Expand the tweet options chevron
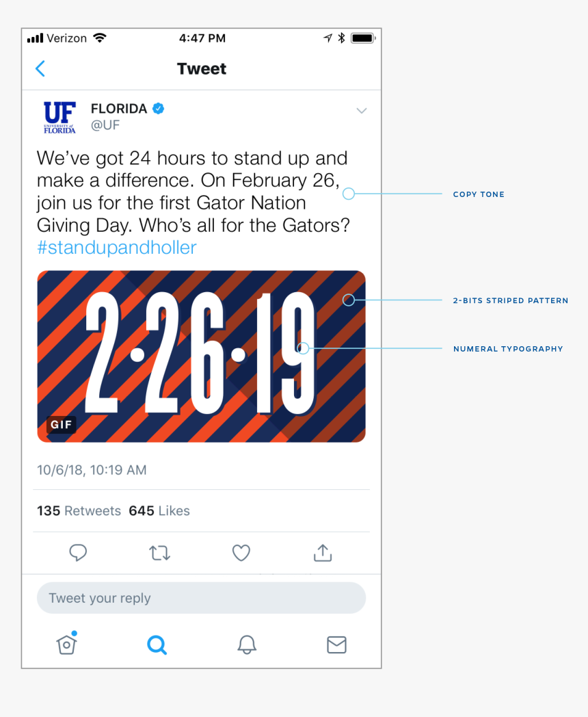588x717 pixels. point(362,111)
